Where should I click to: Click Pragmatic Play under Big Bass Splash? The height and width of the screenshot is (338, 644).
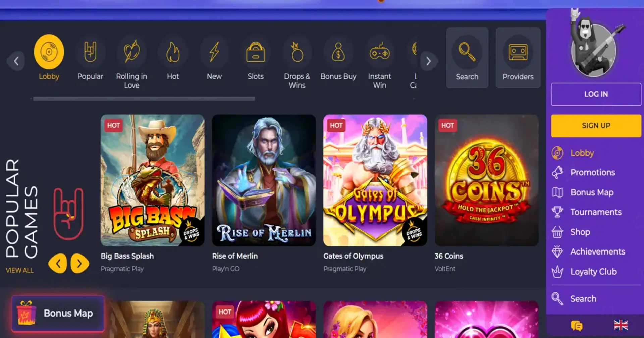(x=122, y=269)
